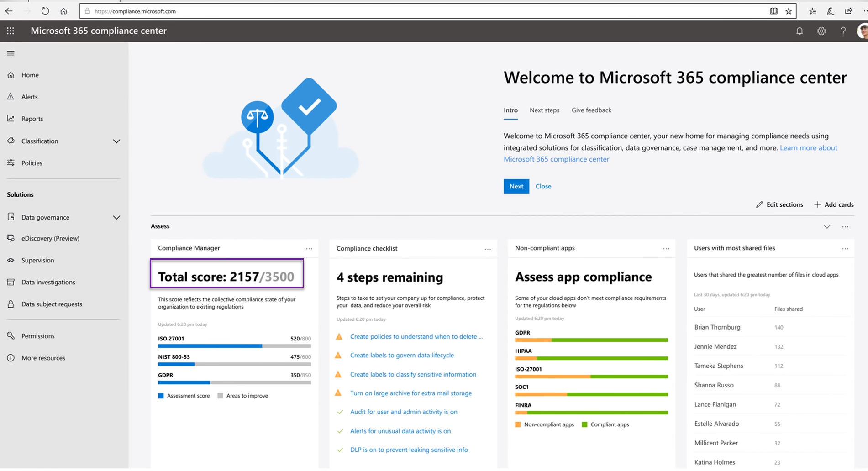Favorite this page with the star icon
This screenshot has height=471, width=868.
click(789, 11)
